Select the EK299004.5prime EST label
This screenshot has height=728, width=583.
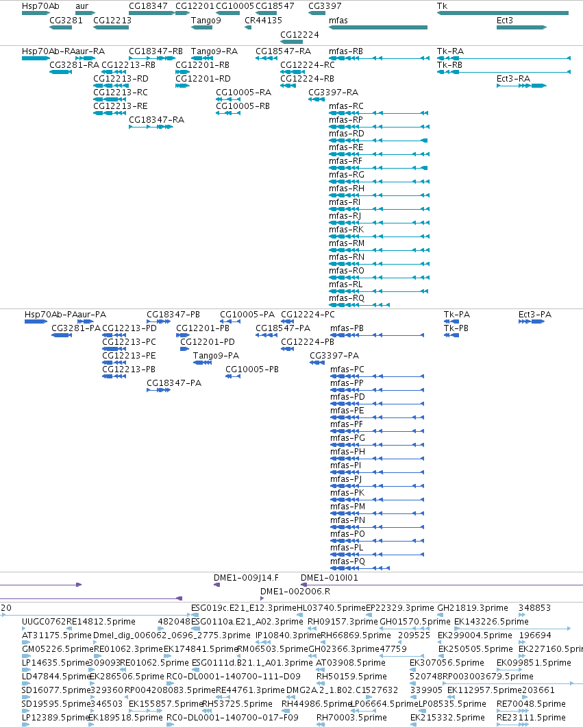[475, 635]
